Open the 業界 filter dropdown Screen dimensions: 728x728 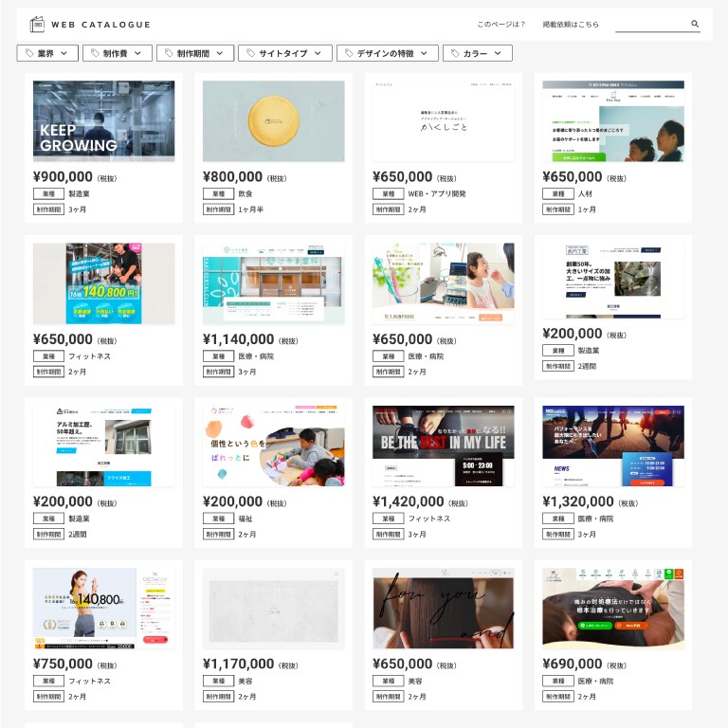coord(47,53)
